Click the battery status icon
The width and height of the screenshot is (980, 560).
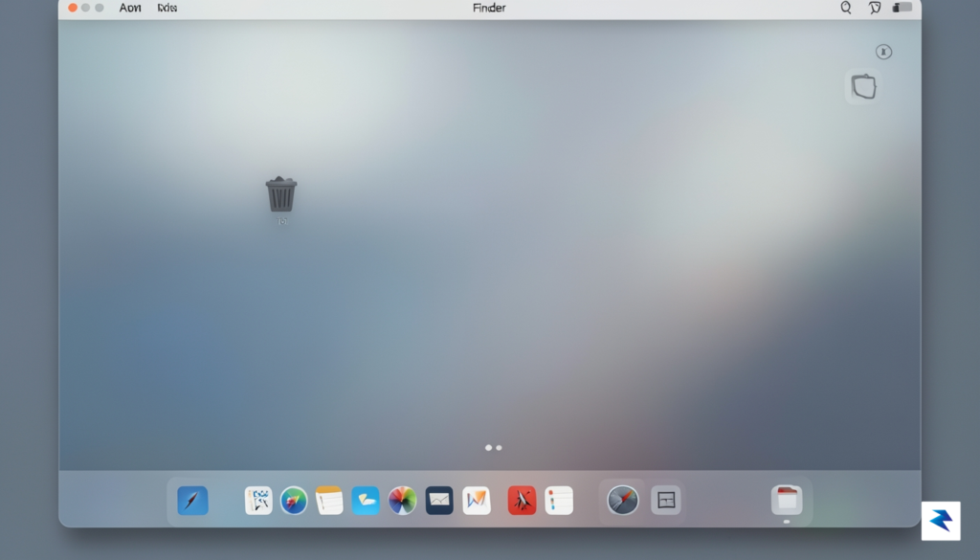[x=902, y=8]
